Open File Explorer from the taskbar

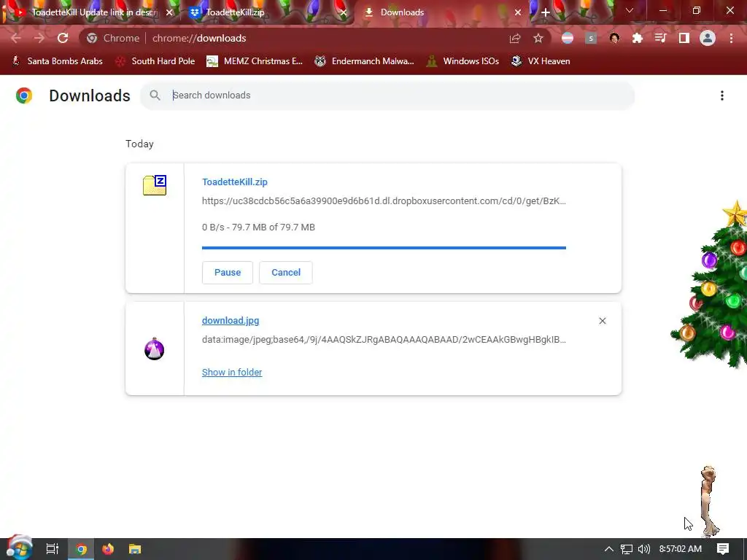pyautogui.click(x=135, y=549)
